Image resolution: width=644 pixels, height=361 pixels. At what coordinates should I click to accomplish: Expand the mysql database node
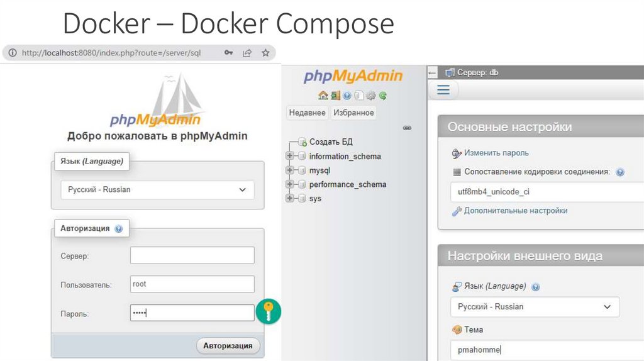coord(289,170)
